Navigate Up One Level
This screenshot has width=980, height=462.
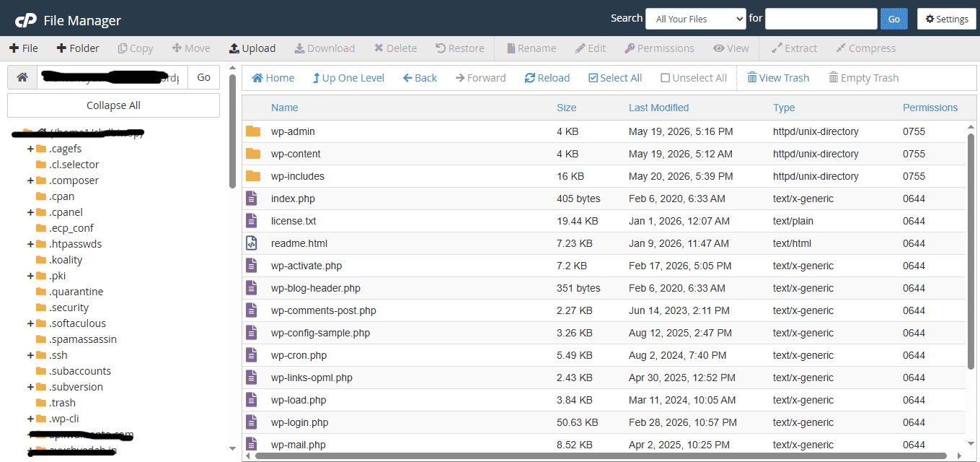pyautogui.click(x=348, y=78)
